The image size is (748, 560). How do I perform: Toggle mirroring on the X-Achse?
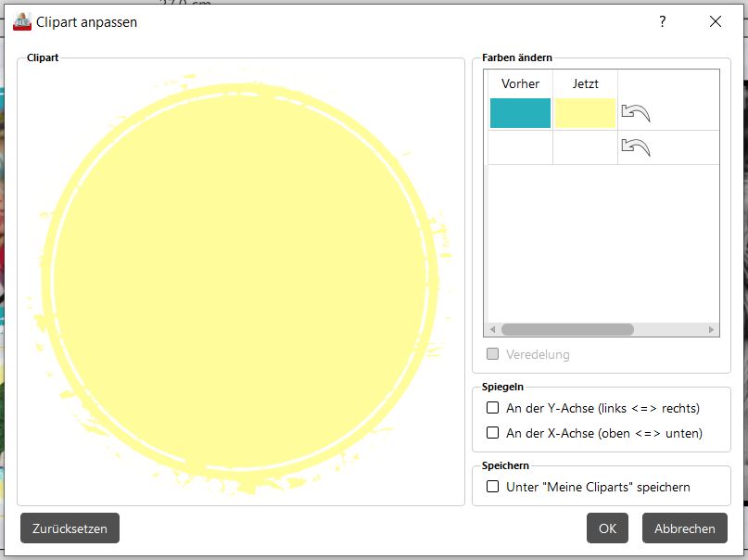pos(493,433)
